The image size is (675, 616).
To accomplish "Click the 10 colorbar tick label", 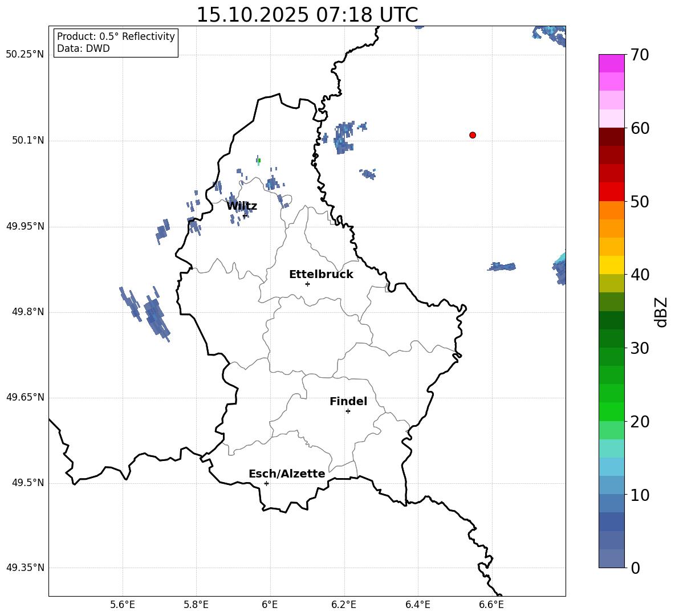I will (x=640, y=495).
